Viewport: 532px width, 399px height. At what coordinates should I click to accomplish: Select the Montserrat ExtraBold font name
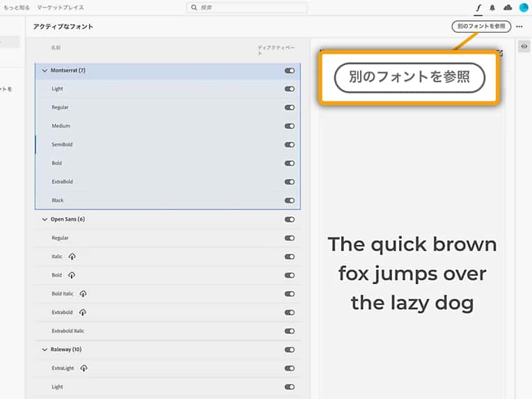tap(62, 182)
